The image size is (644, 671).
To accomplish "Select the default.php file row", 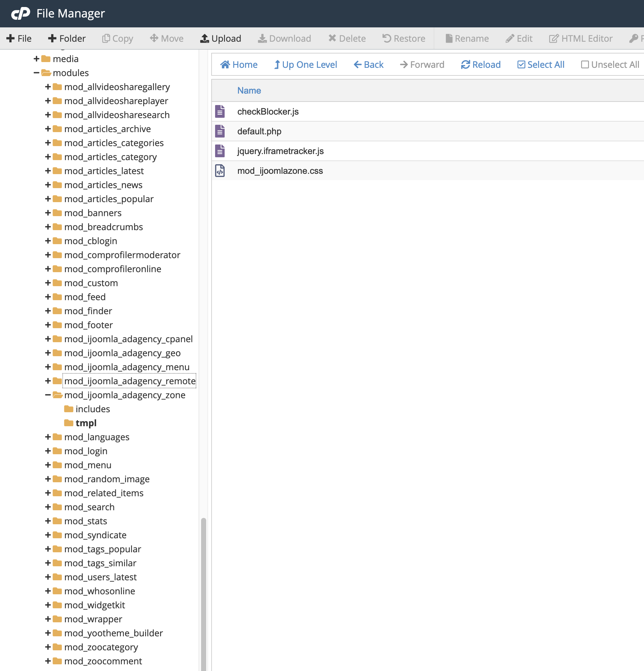I will pos(259,131).
